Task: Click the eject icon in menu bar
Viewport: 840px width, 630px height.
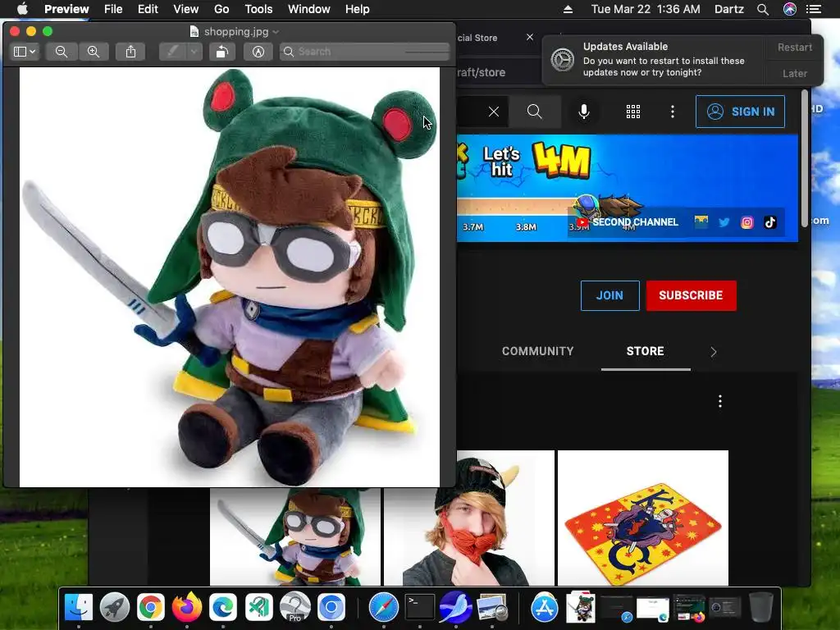Action: point(568,9)
